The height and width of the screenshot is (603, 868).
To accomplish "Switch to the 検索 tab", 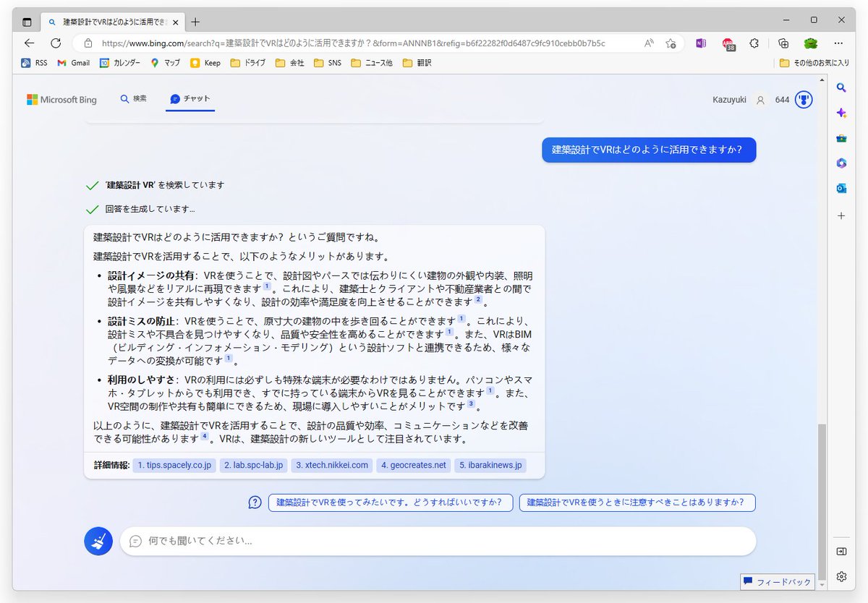I will point(134,98).
